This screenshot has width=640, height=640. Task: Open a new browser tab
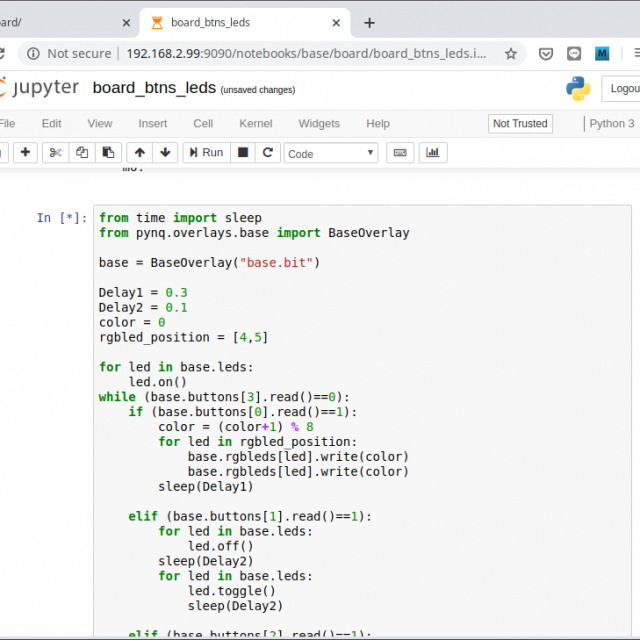tap(369, 22)
